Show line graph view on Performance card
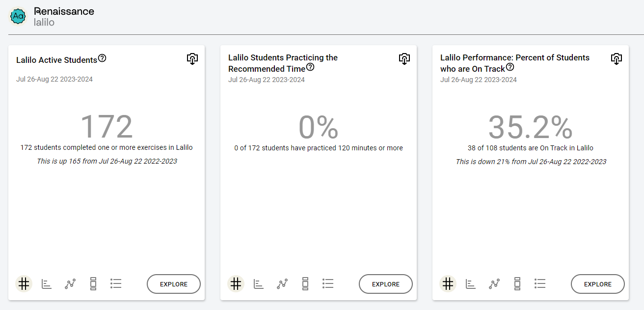Viewport: 644px width, 310px height. 494,284
